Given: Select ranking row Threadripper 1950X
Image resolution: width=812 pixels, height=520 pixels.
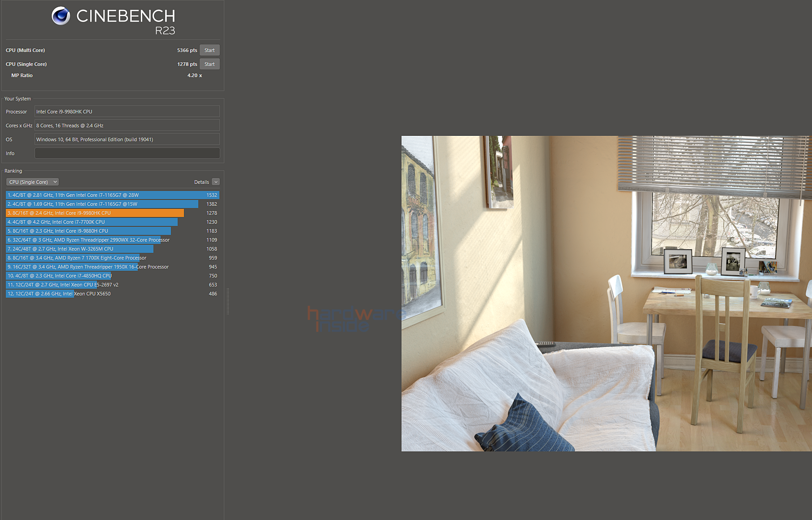Looking at the screenshot, I should [113, 267].
